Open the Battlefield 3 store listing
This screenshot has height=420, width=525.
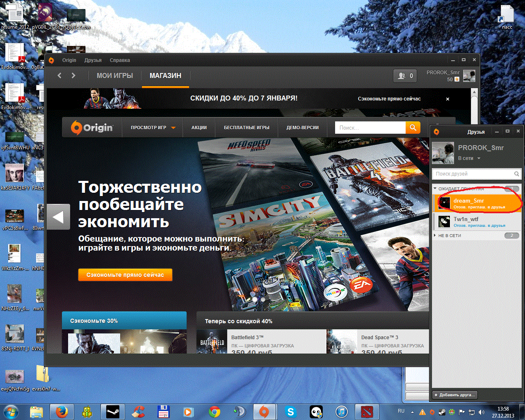point(261,342)
